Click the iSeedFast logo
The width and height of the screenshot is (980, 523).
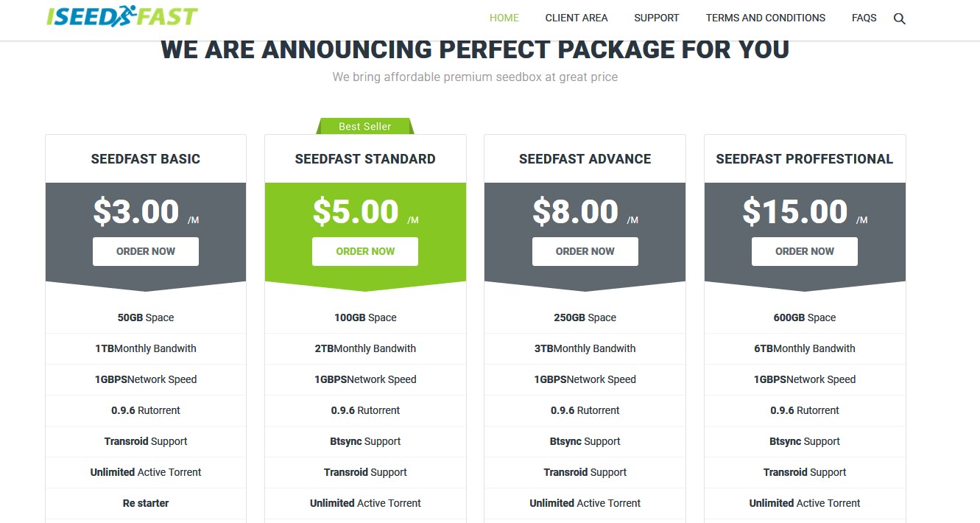tap(121, 16)
